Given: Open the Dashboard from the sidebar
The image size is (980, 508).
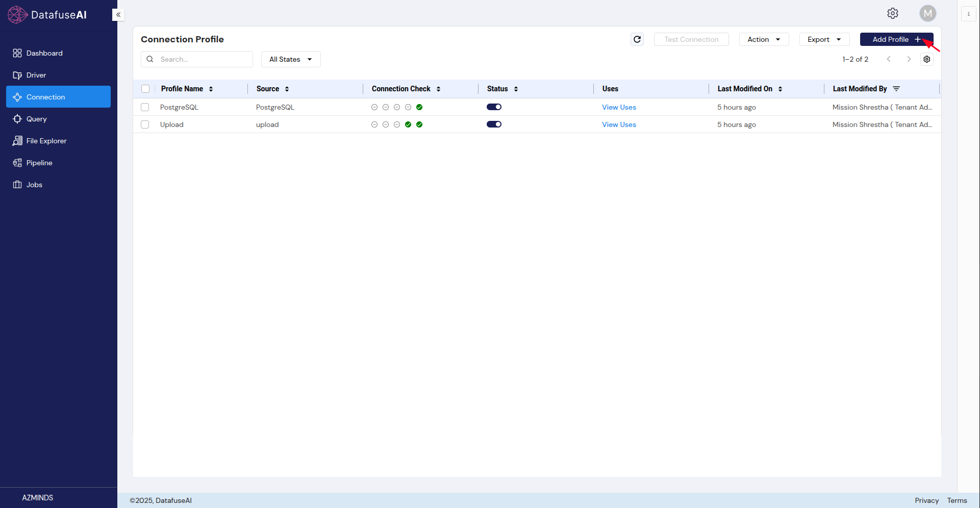Looking at the screenshot, I should point(44,53).
